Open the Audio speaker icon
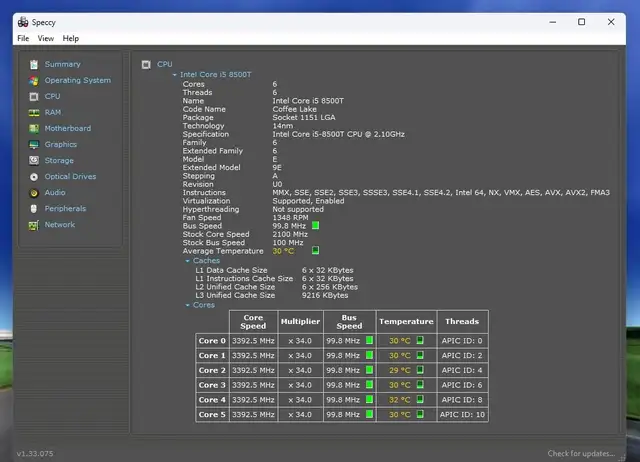640x462 pixels. pyautogui.click(x=34, y=193)
